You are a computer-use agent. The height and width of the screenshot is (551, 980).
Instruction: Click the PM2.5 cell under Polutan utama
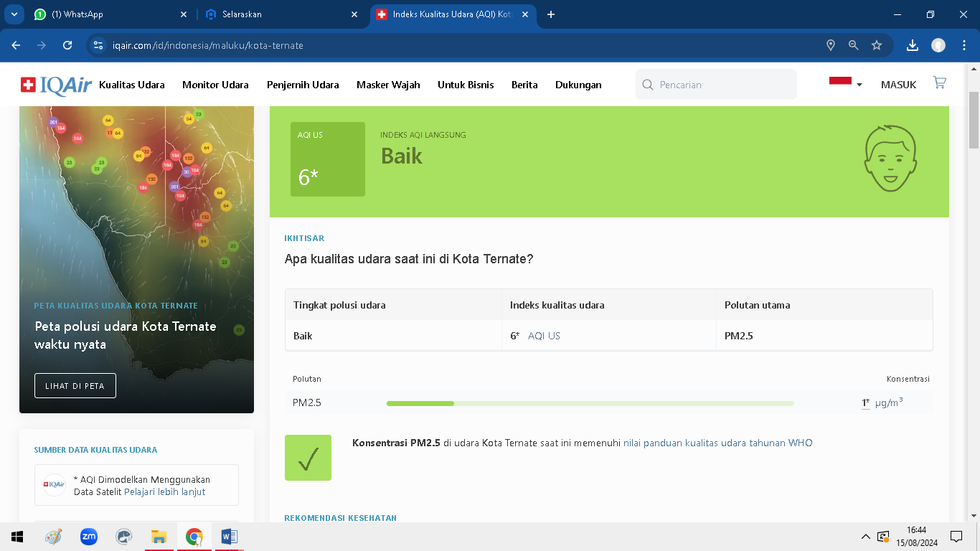pyautogui.click(x=738, y=336)
